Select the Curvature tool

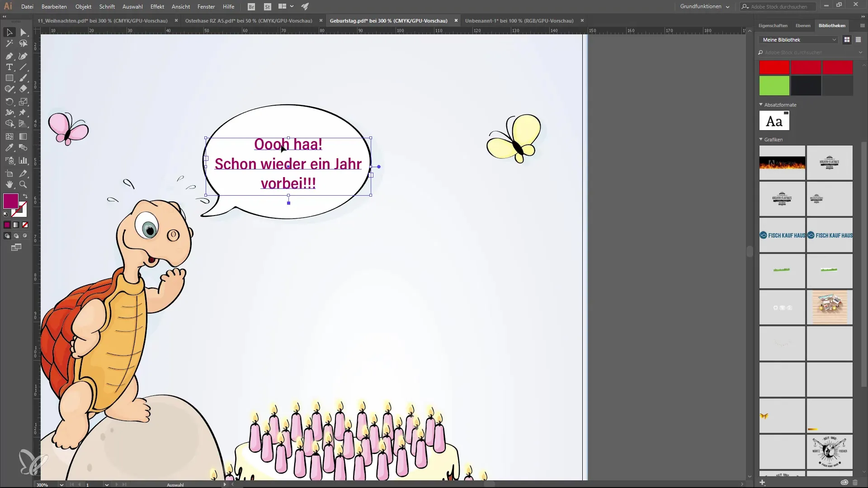[24, 56]
